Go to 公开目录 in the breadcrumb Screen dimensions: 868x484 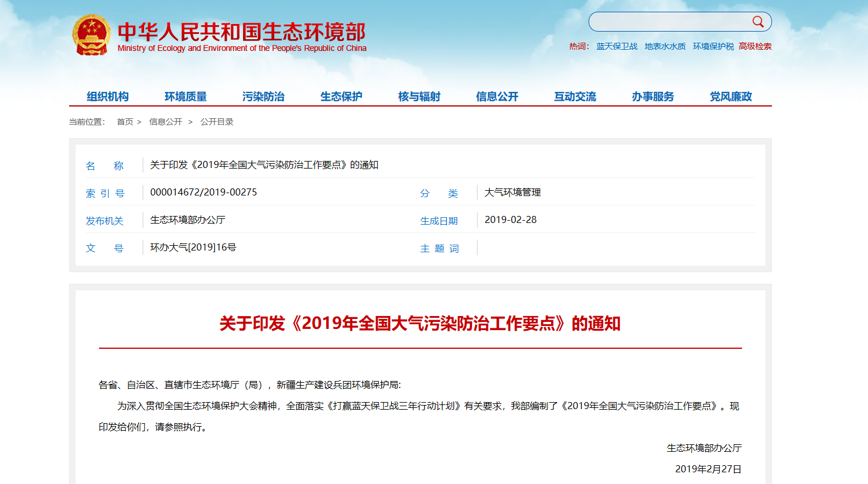pyautogui.click(x=217, y=122)
